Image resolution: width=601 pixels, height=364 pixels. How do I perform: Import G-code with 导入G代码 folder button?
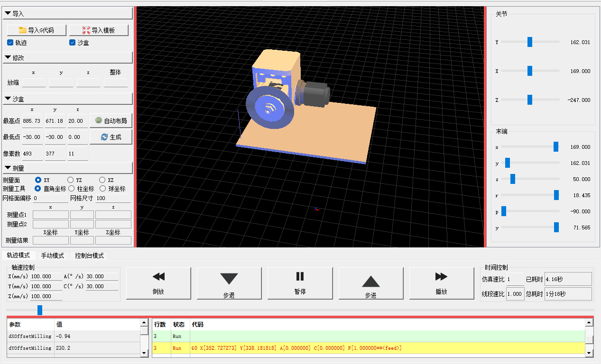pyautogui.click(x=36, y=30)
